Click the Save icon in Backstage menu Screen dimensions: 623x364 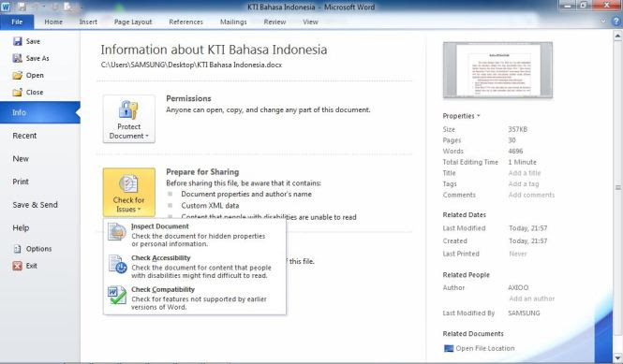click(18, 41)
